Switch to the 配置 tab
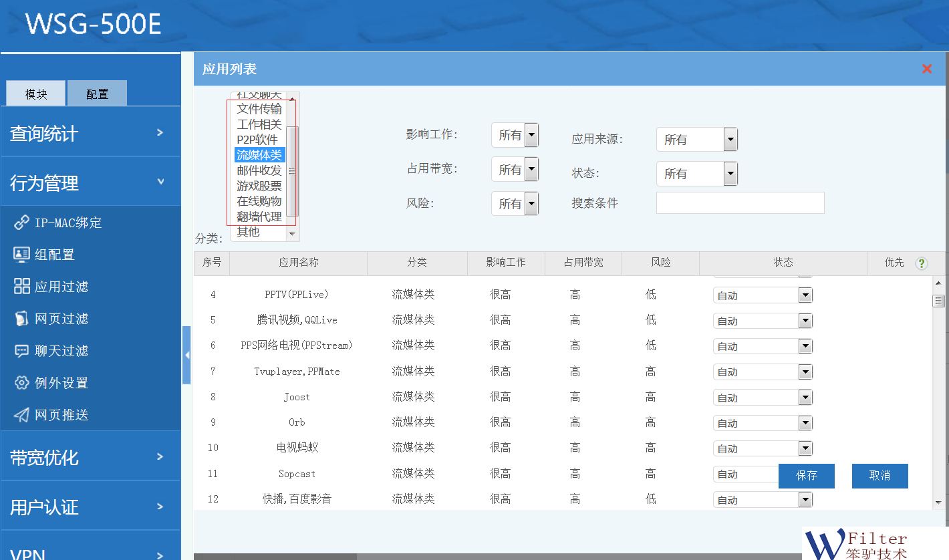949x560 pixels. 97,94
